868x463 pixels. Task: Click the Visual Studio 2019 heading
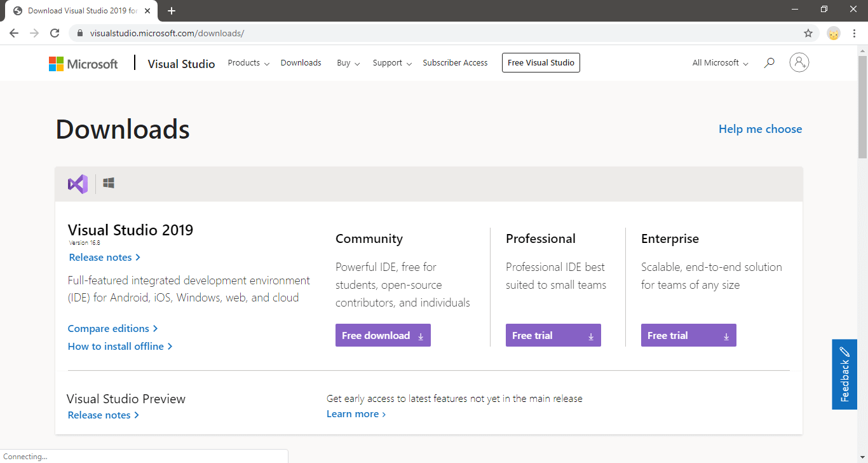pos(130,230)
